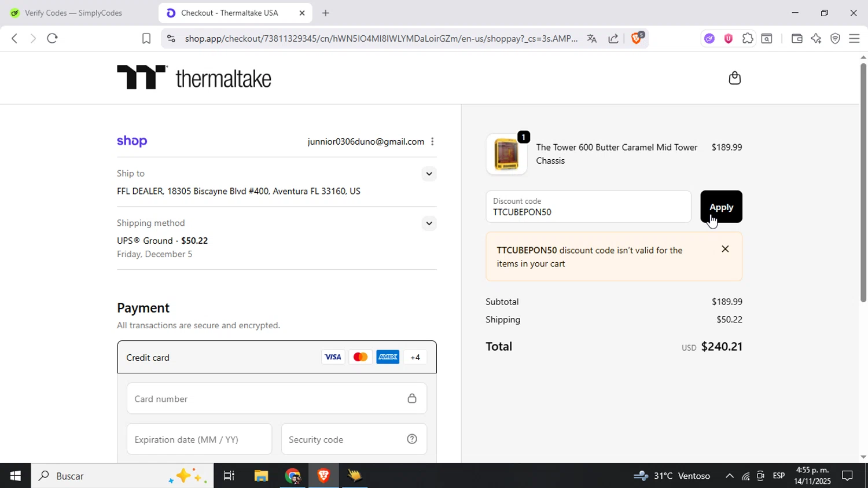Image resolution: width=868 pixels, height=488 pixels.
Task: View site information icon in address bar
Action: [171, 39]
